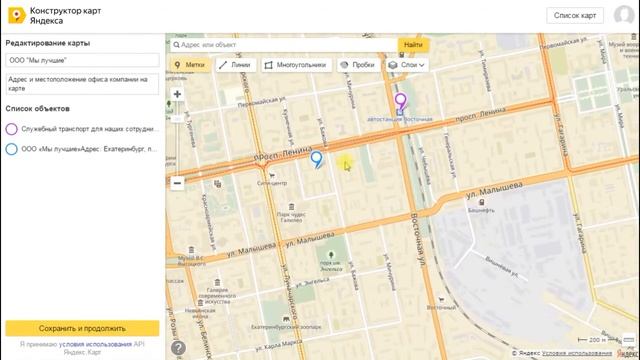Toggle the Пробки traffic layer
The height and width of the screenshot is (360, 640).
pos(358,65)
